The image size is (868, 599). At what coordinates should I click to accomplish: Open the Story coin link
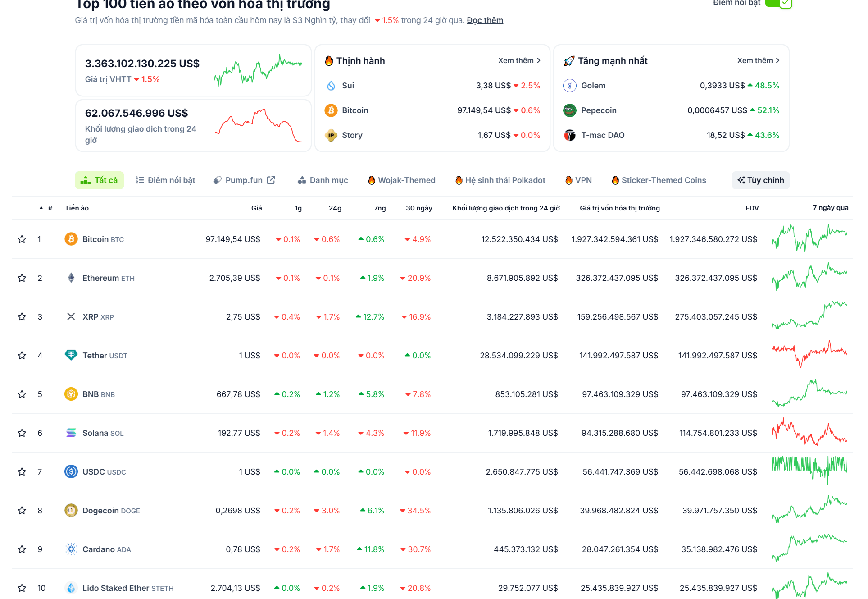[x=352, y=135]
